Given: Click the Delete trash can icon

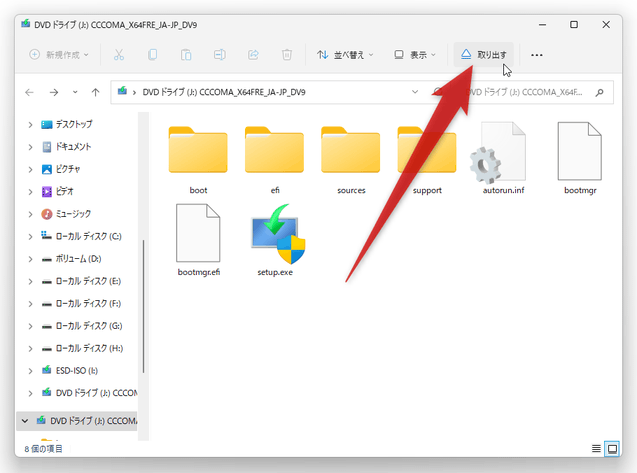Looking at the screenshot, I should pos(287,54).
